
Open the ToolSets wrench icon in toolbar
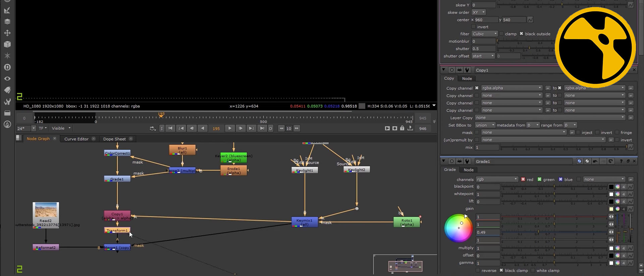coord(7,101)
